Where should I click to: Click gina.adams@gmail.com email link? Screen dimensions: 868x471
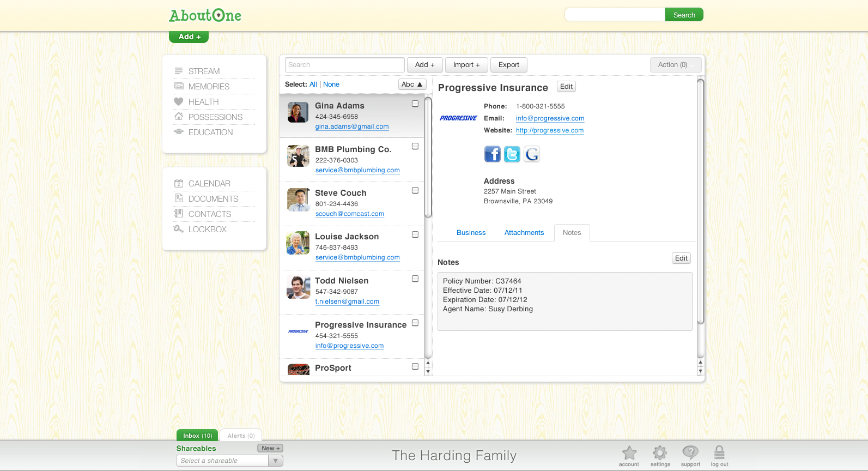click(352, 126)
